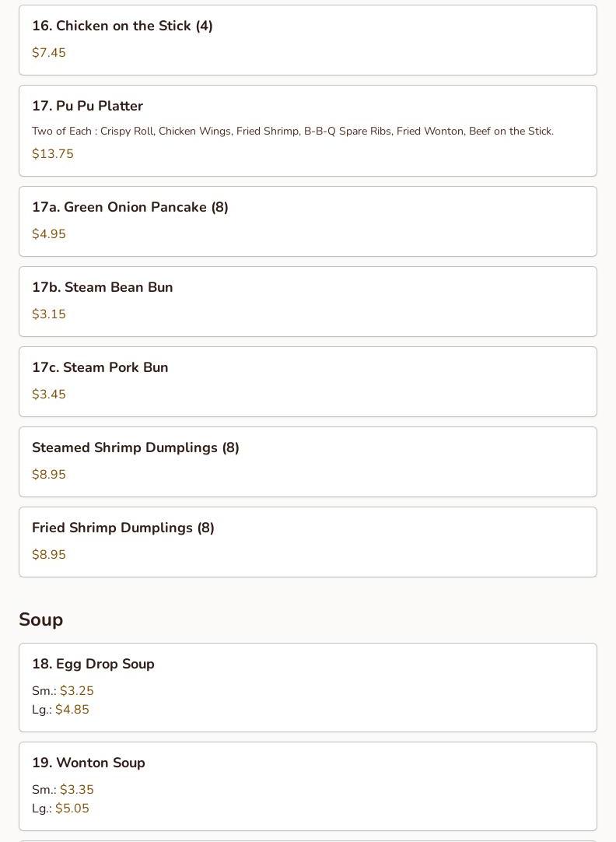Choose the large Egg Drop Soup price
The image size is (616, 842).
72,710
